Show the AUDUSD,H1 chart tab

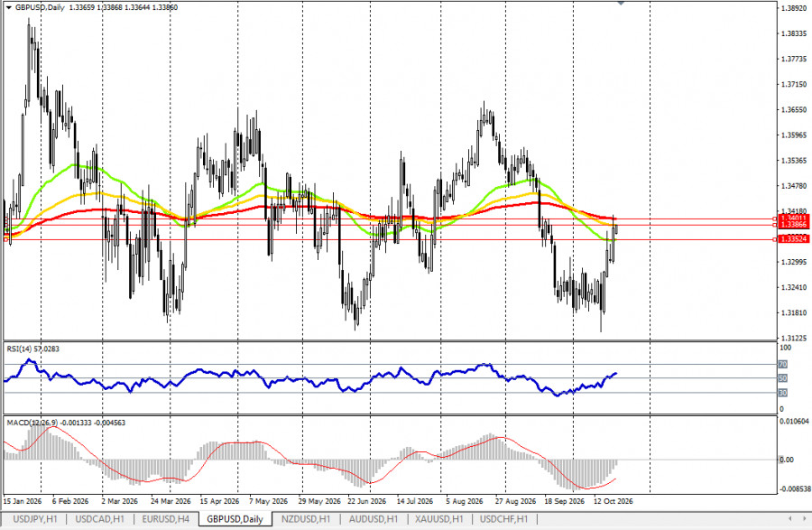click(374, 518)
